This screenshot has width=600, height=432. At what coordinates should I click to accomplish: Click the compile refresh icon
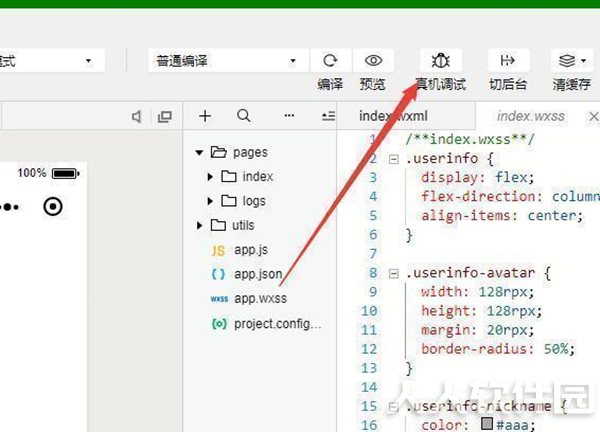[330, 60]
